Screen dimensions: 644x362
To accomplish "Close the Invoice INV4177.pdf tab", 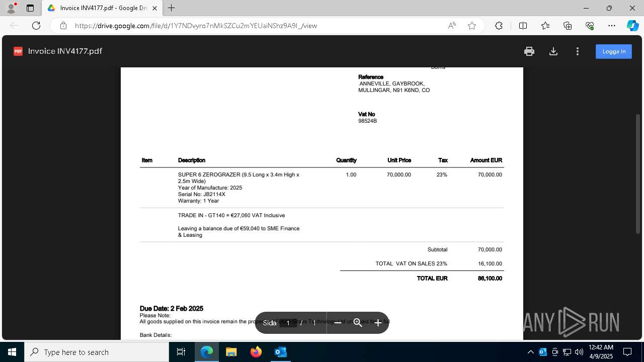I will coord(154,8).
